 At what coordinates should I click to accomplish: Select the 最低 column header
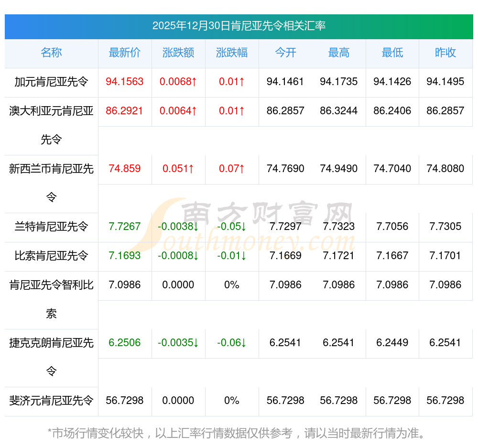pyautogui.click(x=392, y=53)
